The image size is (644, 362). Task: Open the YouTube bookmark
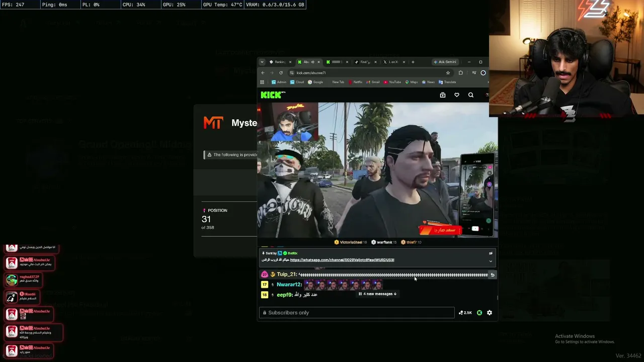point(392,82)
